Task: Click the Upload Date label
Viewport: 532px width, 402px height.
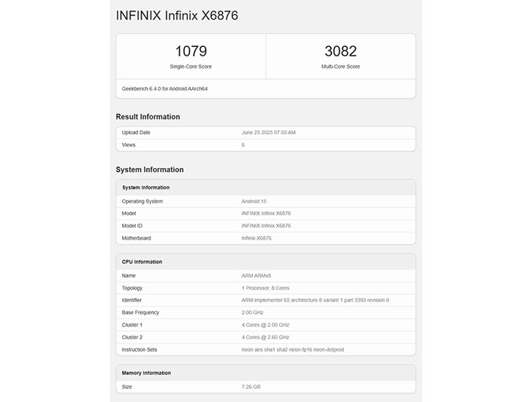Action: pyautogui.click(x=136, y=132)
